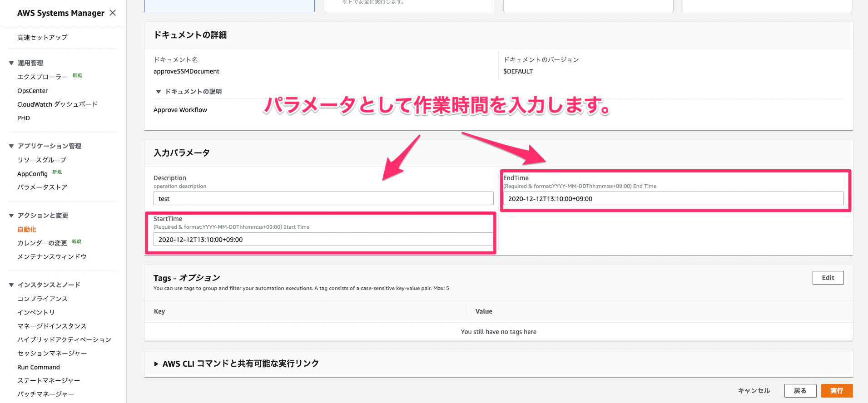
Task: Close the AWS Systems Manager sidebar
Action: point(113,13)
